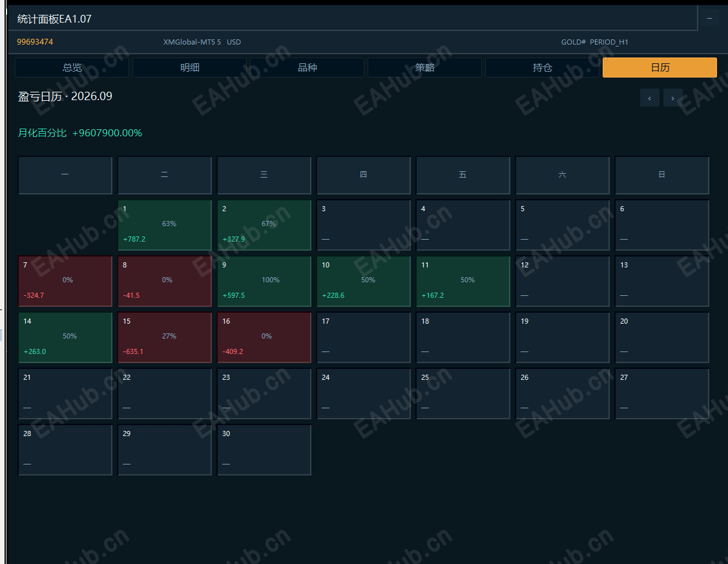
Task: Select day 7 cell with -324.7
Action: 65,281
